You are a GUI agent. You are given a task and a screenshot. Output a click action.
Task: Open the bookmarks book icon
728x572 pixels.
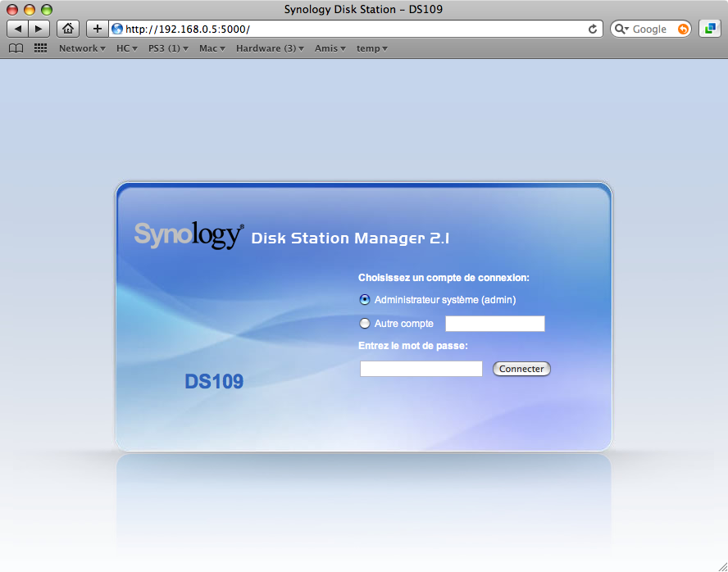[16, 48]
